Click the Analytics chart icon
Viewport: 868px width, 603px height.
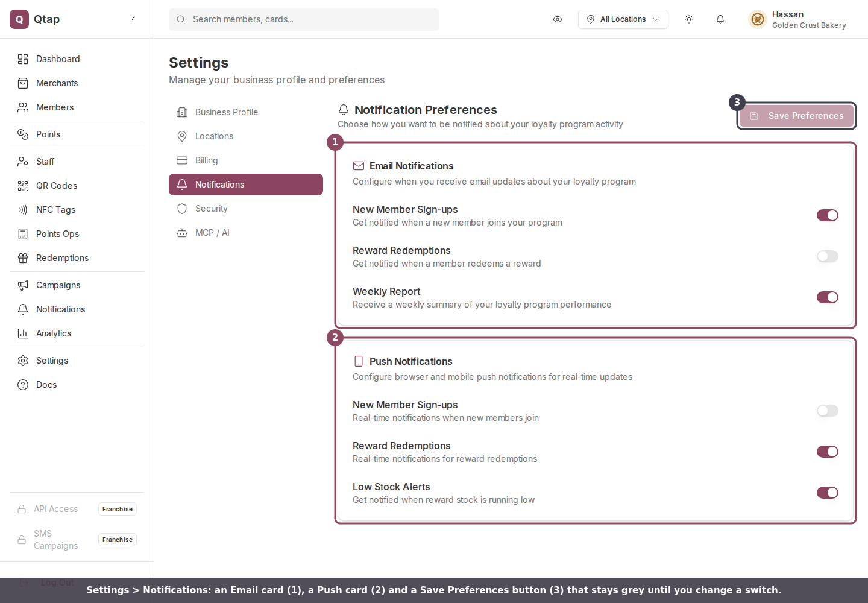click(23, 333)
